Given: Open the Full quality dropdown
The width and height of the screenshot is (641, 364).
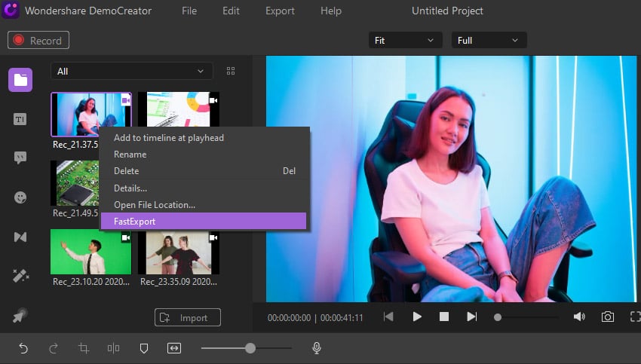Looking at the screenshot, I should pos(489,40).
